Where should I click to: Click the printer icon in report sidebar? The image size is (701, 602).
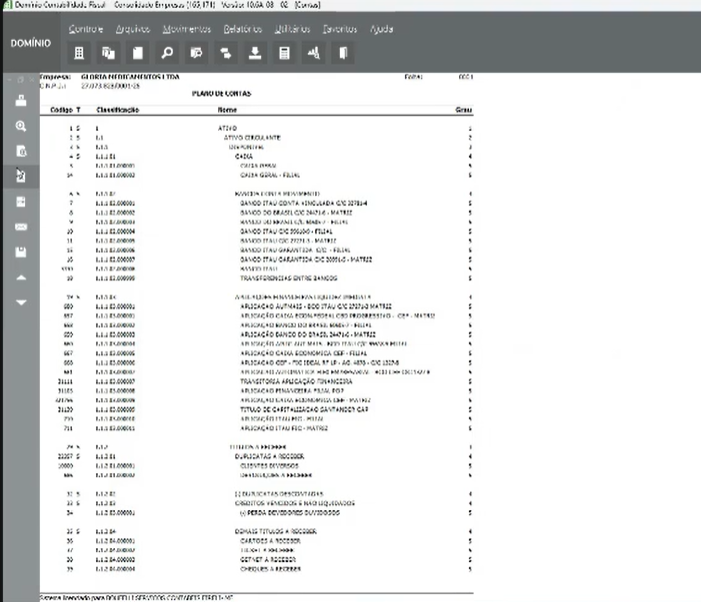coord(21,101)
